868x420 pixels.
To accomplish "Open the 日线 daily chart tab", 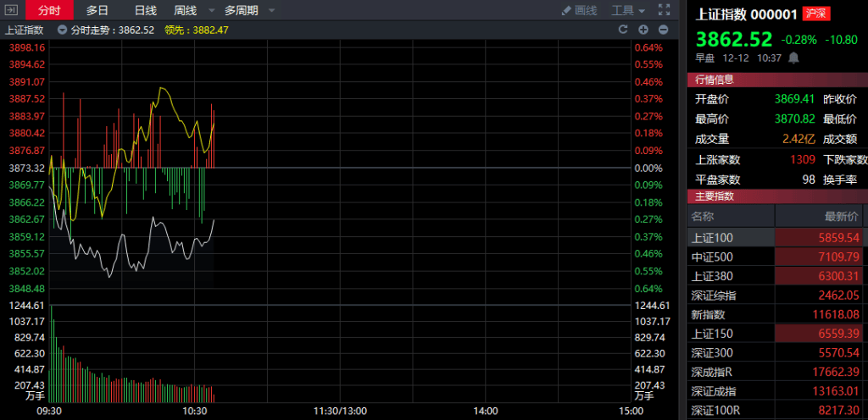I will tap(145, 11).
